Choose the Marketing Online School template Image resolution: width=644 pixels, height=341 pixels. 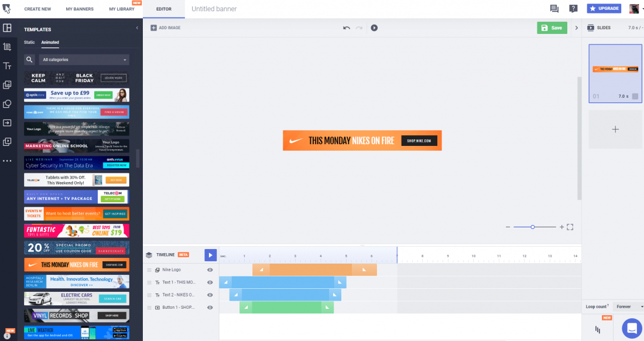[x=77, y=146]
